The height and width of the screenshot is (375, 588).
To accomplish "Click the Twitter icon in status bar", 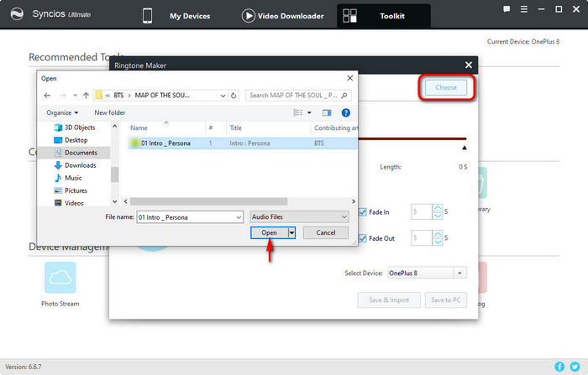I will 575,367.
